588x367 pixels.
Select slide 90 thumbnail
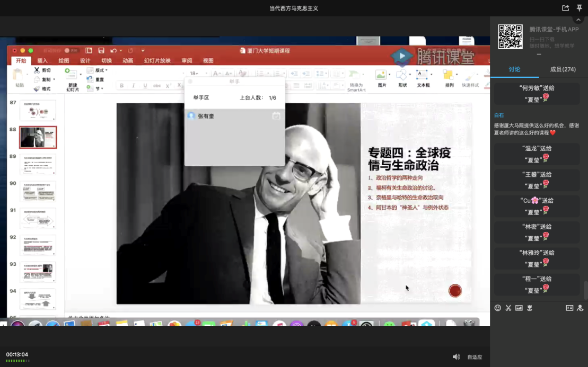coord(38,191)
